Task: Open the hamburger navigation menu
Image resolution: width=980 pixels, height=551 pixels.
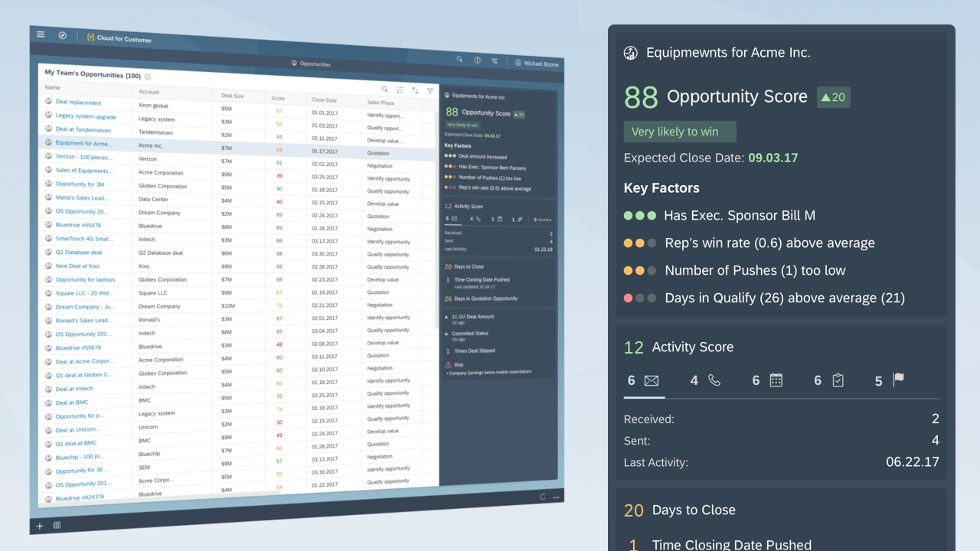Action: click(x=41, y=34)
